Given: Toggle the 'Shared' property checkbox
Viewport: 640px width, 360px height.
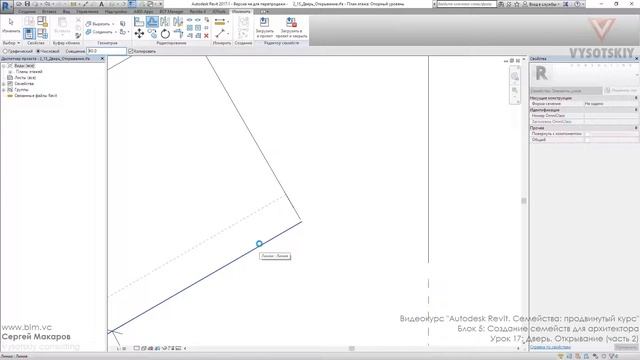Looking at the screenshot, I should [x=587, y=140].
